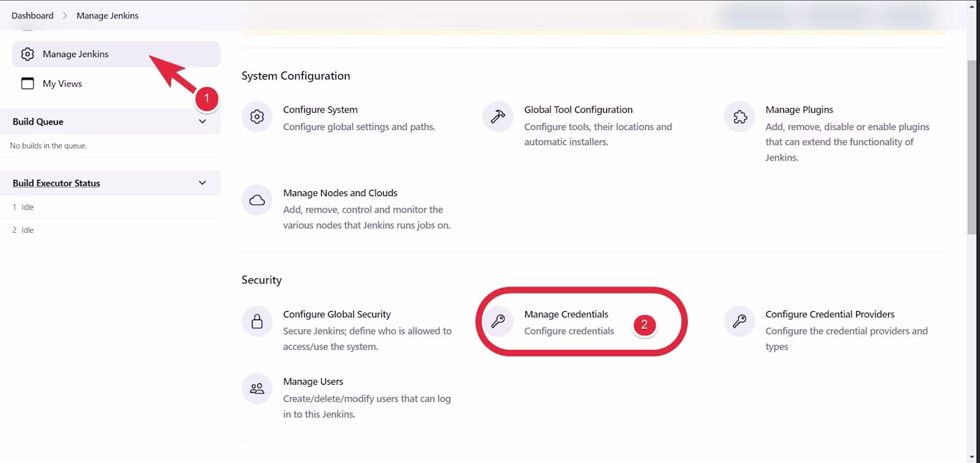The width and height of the screenshot is (980, 463).
Task: Click the Security section heading
Action: (x=261, y=280)
